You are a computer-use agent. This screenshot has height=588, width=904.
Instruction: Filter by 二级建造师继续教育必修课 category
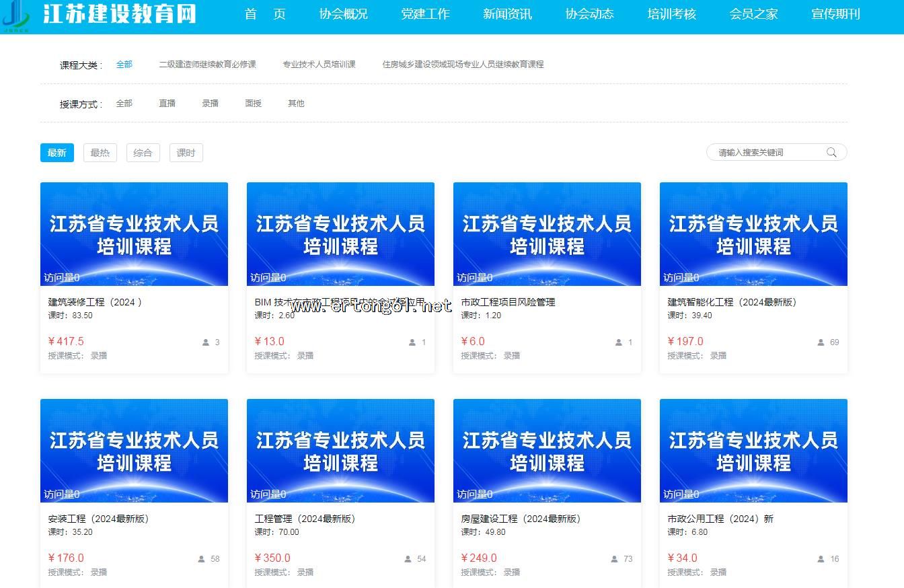(x=207, y=65)
